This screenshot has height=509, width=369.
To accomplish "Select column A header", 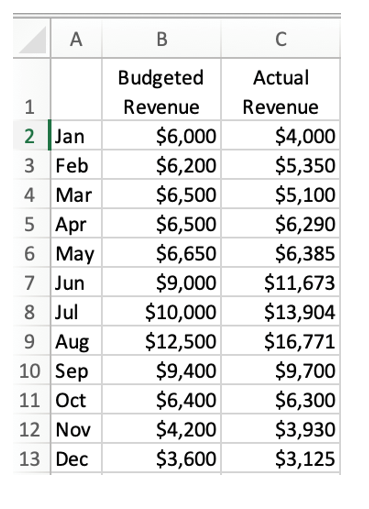I will [x=76, y=39].
